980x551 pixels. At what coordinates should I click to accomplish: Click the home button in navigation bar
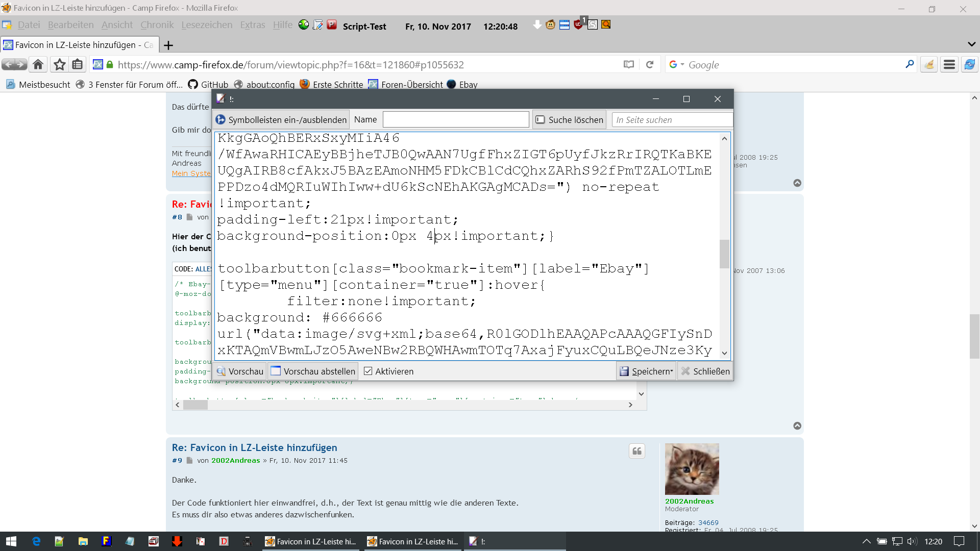[x=38, y=65]
